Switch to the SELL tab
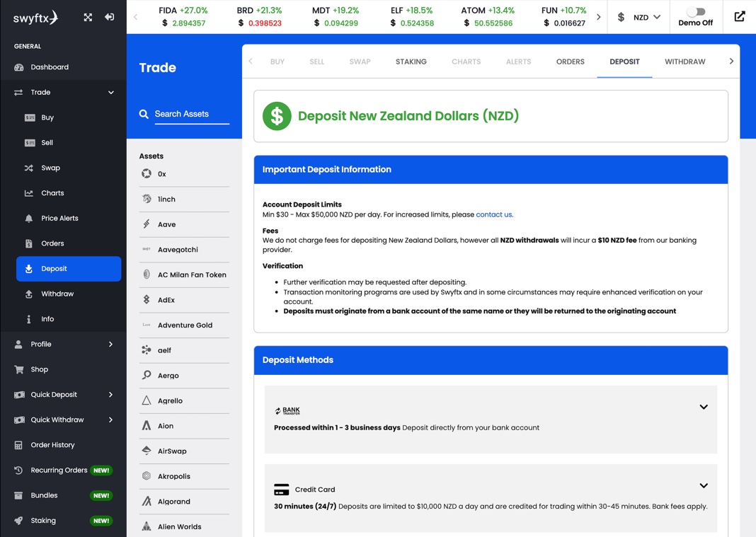The width and height of the screenshot is (756, 537). pos(316,62)
